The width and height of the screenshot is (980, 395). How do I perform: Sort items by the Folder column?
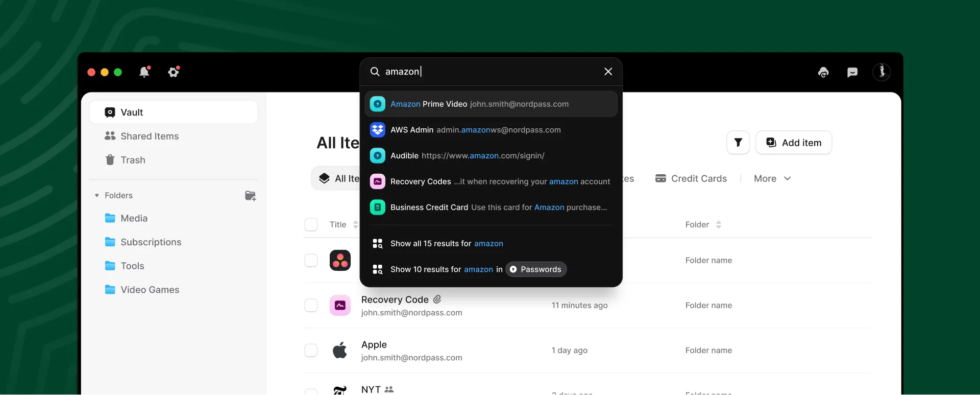703,225
